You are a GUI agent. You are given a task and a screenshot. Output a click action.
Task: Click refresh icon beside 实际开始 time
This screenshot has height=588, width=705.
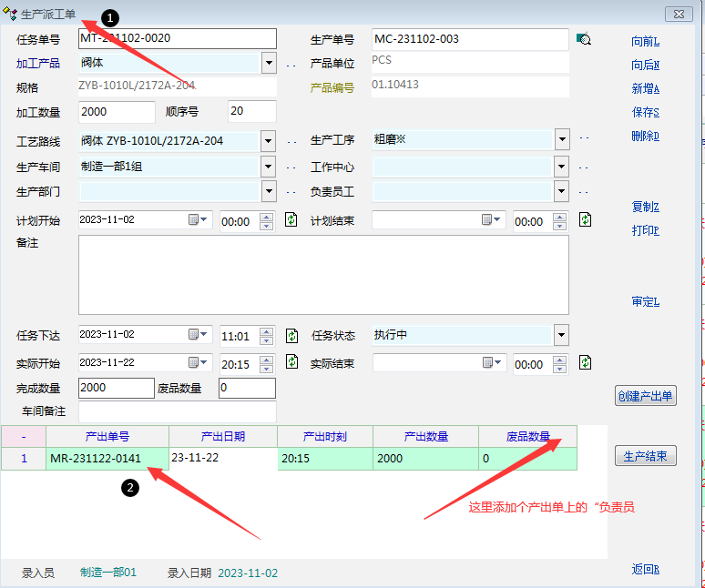291,362
